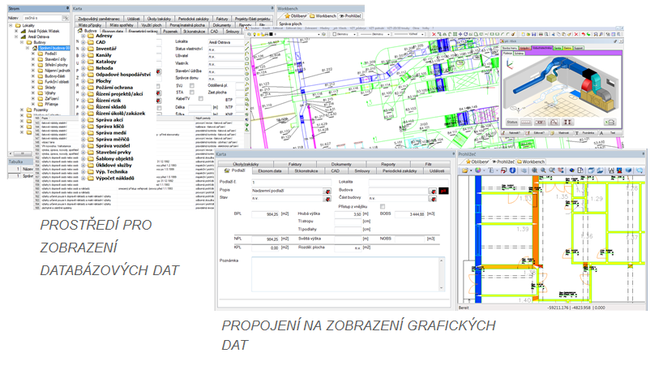Open the Řízení rizik module folder
The image size is (650, 366).
click(x=108, y=100)
